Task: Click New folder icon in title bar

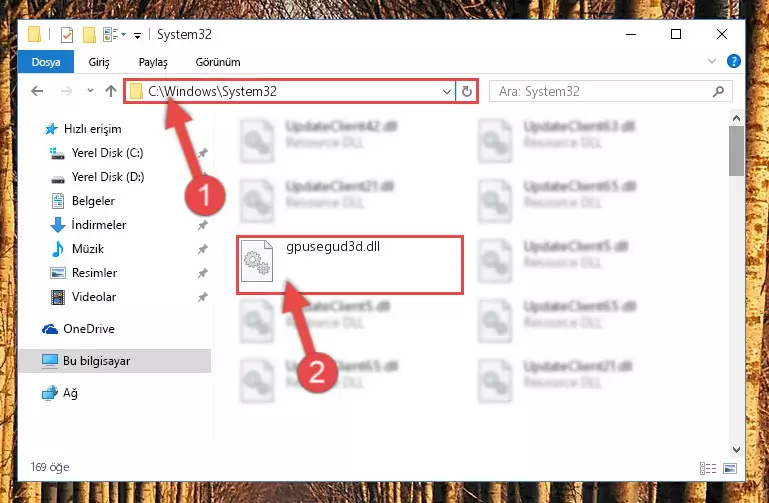Action: pyautogui.click(x=89, y=35)
